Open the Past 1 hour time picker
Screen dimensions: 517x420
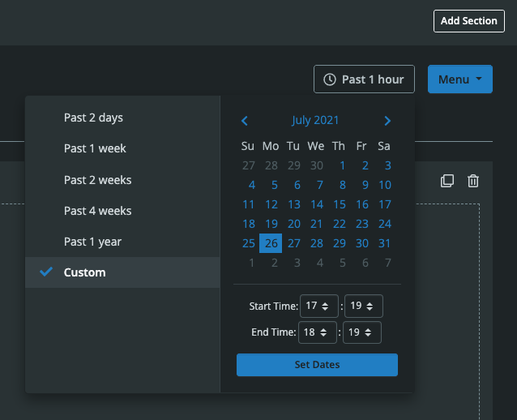(x=364, y=79)
